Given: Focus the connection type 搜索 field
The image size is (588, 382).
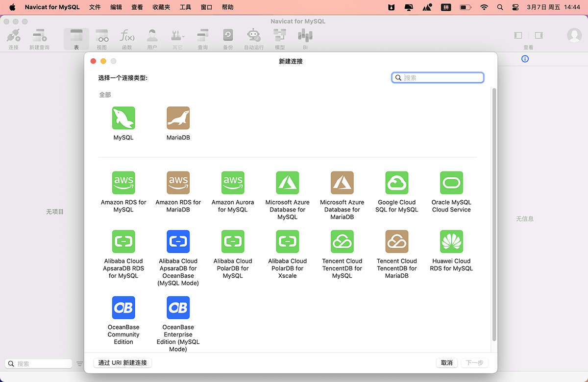Looking at the screenshot, I should (x=438, y=77).
